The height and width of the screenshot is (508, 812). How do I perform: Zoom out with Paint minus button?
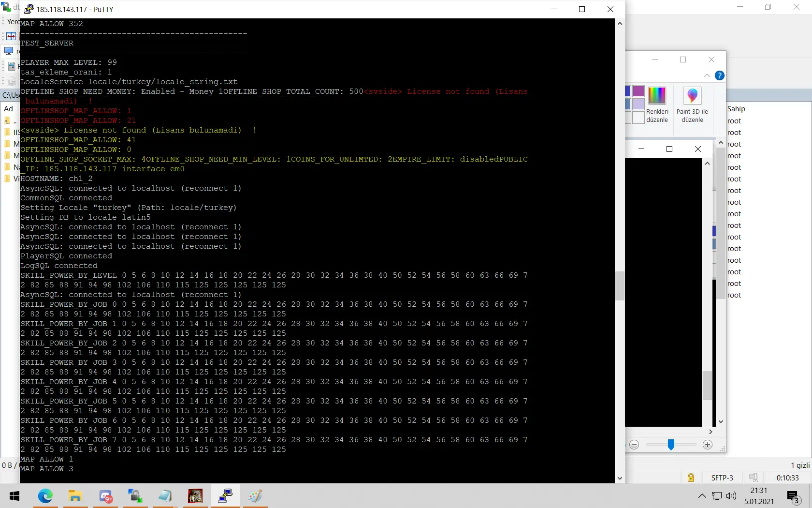(x=634, y=445)
